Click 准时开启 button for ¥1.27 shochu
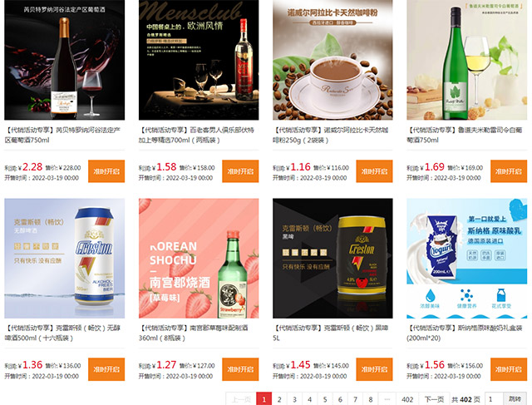The height and width of the screenshot is (405, 532). pyautogui.click(x=240, y=369)
